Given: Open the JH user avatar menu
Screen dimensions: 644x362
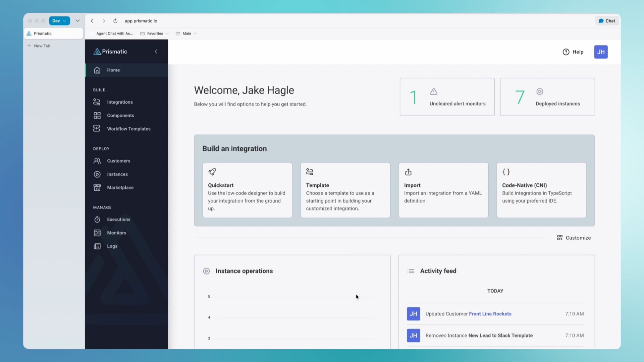Looking at the screenshot, I should tap(601, 52).
